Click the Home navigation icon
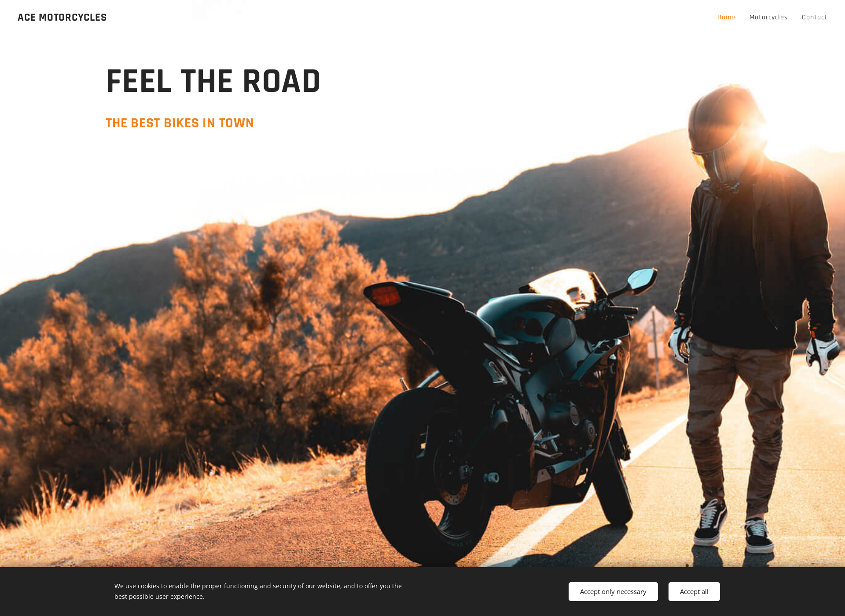Viewport: 845px width, 616px height. coord(726,17)
